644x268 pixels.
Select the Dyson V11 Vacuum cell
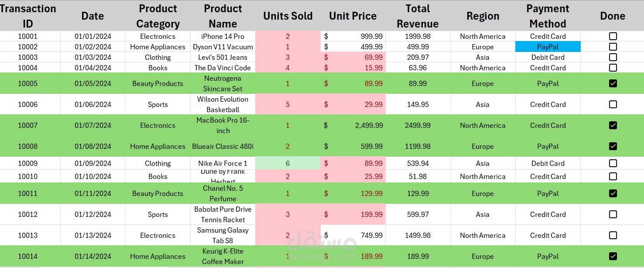(x=223, y=47)
